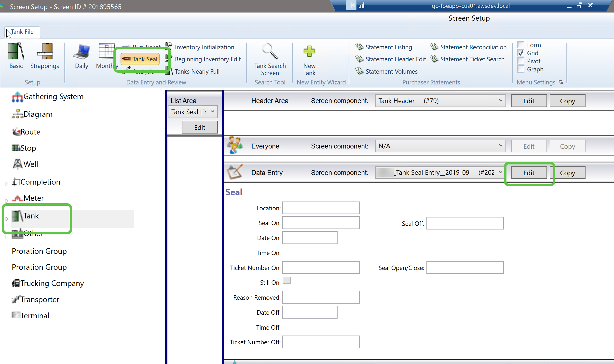Expand the Completion tree node
The width and height of the screenshot is (614, 364).
click(x=7, y=184)
